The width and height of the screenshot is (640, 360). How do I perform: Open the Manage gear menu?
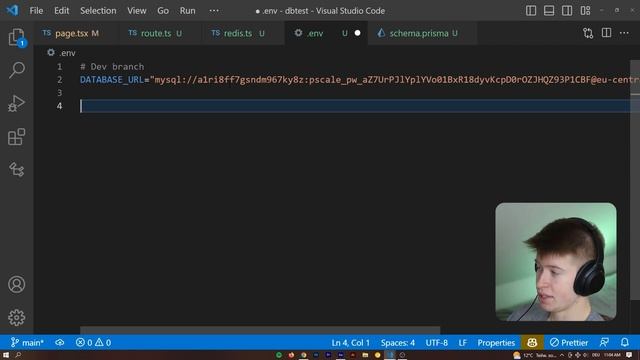(x=17, y=318)
